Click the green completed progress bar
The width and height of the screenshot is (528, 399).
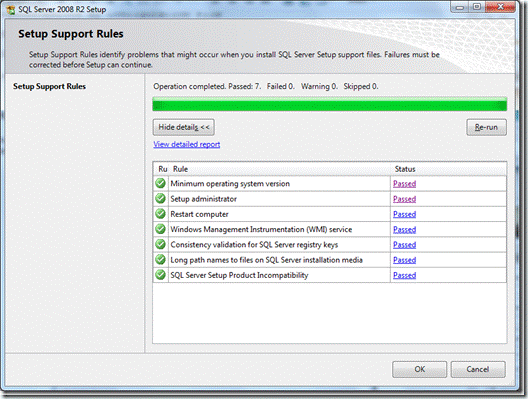coord(330,104)
